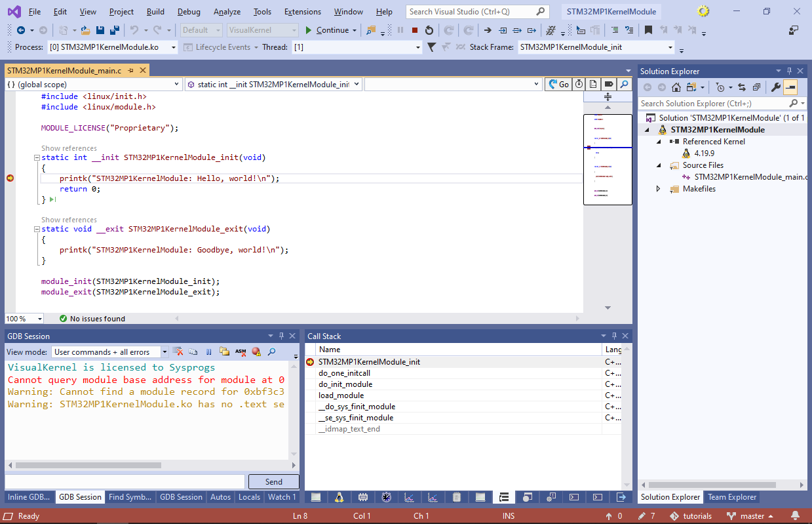
Task: Click the notifications bell in status bar
Action: (x=795, y=516)
